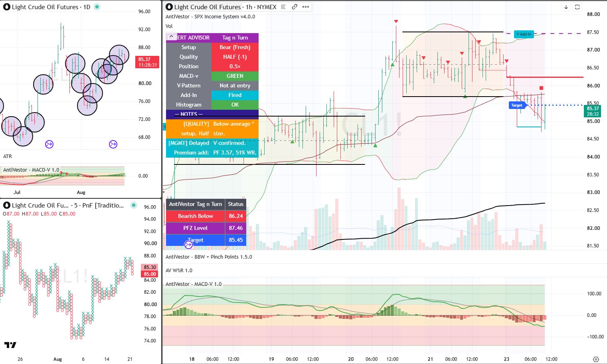Open chart settings hexagon icon at bottom right

pos(596,359)
